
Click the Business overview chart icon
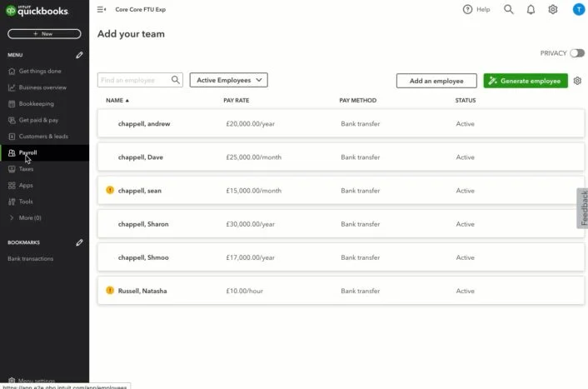pos(12,87)
